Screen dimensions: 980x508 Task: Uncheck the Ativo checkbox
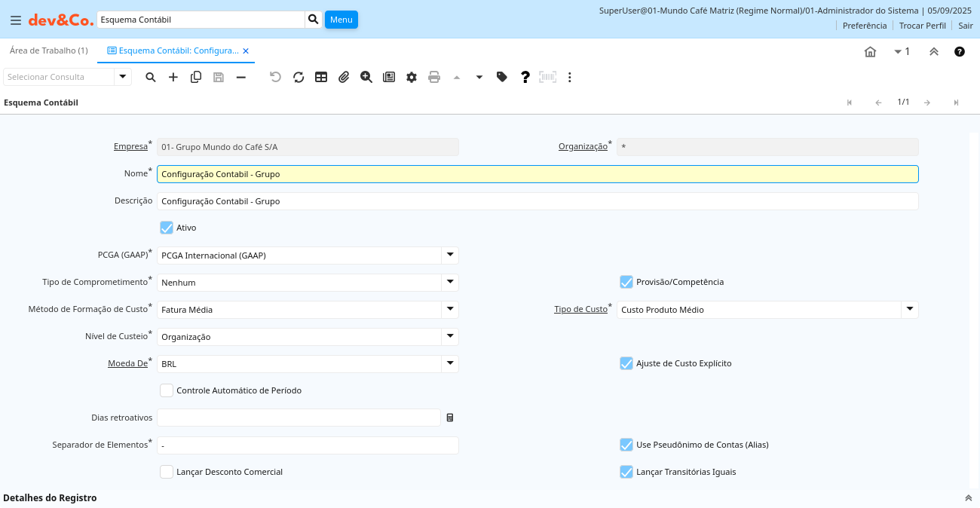pos(167,228)
